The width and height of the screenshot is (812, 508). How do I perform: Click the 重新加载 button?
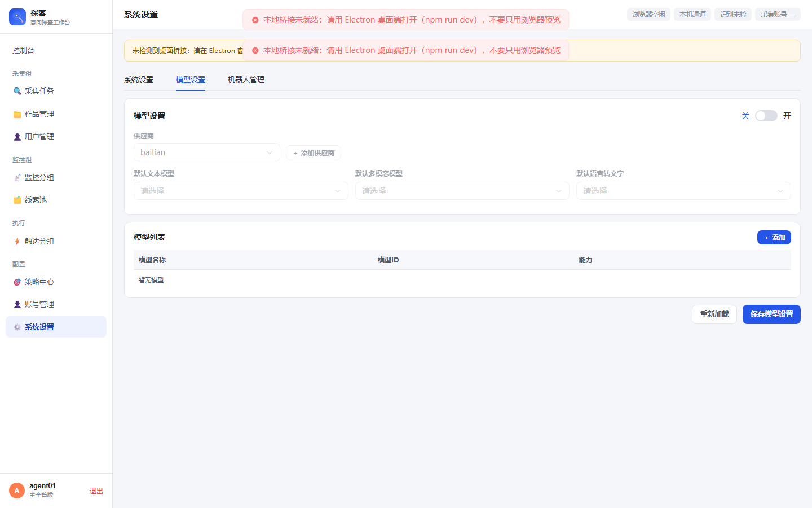pyautogui.click(x=714, y=314)
